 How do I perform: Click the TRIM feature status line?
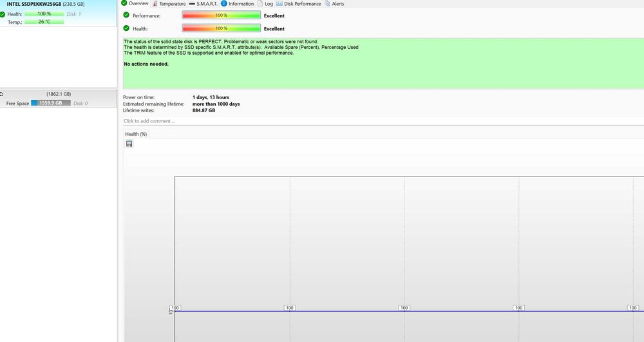pyautogui.click(x=209, y=53)
